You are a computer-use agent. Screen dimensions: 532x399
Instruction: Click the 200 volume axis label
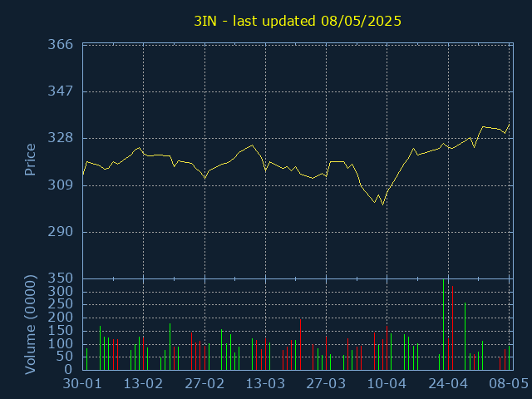click(61, 318)
